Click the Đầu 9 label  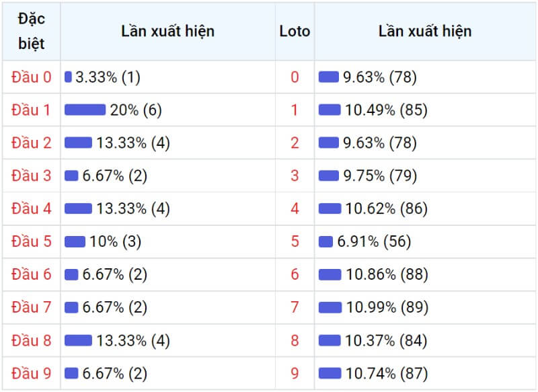pyautogui.click(x=31, y=373)
